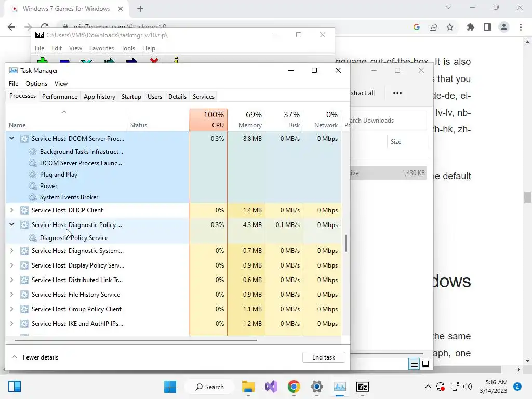Open 7-Zip Tools menu
Image resolution: width=532 pixels, height=399 pixels.
128,48
